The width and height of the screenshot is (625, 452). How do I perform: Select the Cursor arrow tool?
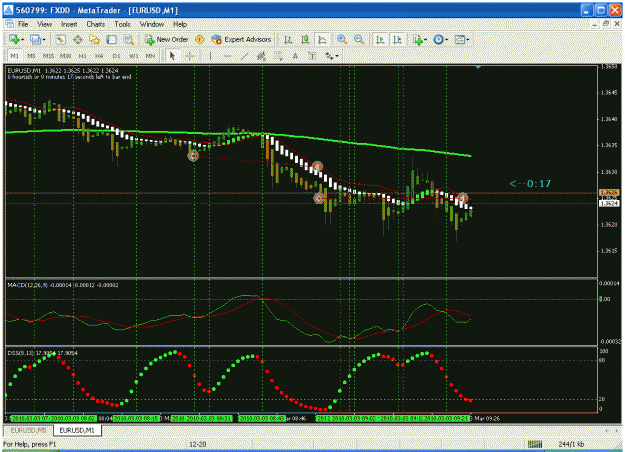[172, 56]
